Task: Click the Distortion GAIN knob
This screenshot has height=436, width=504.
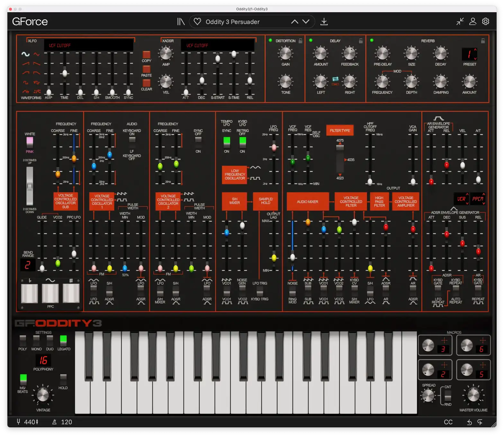Action: click(285, 53)
